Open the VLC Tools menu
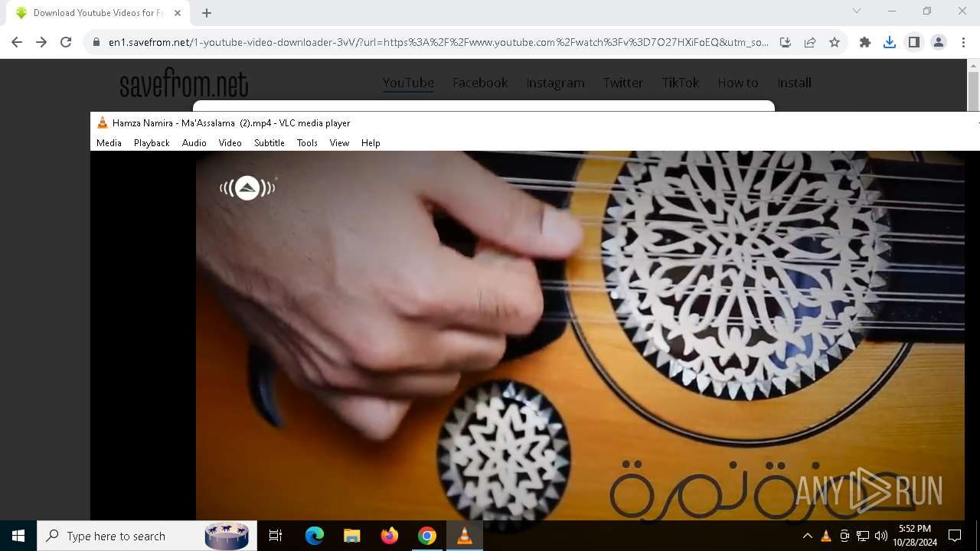Screen dimensions: 980x551 [x=307, y=143]
